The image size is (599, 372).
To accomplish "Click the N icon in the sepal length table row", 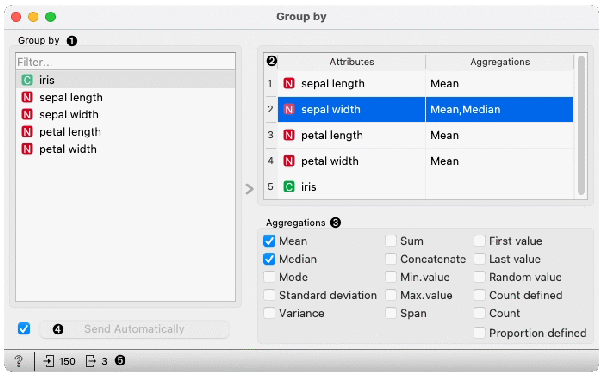I will click(289, 83).
